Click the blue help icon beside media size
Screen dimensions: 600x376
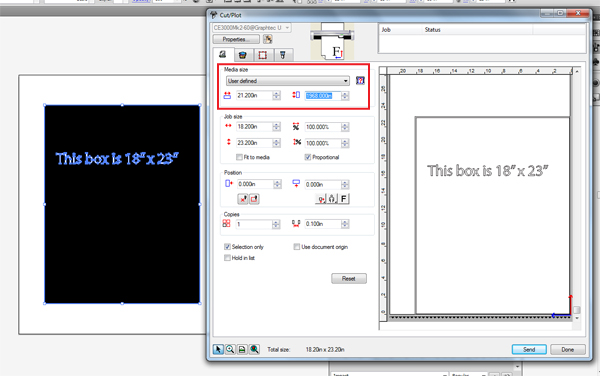[360, 81]
